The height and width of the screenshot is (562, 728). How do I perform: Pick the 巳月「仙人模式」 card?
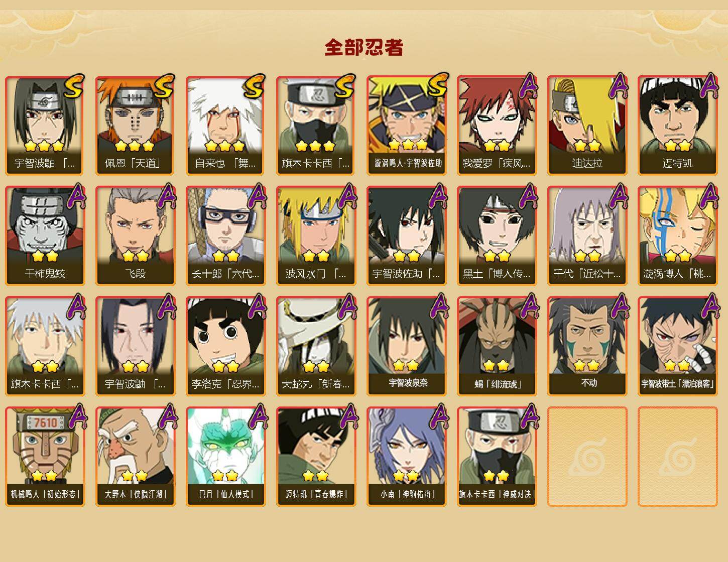click(226, 457)
